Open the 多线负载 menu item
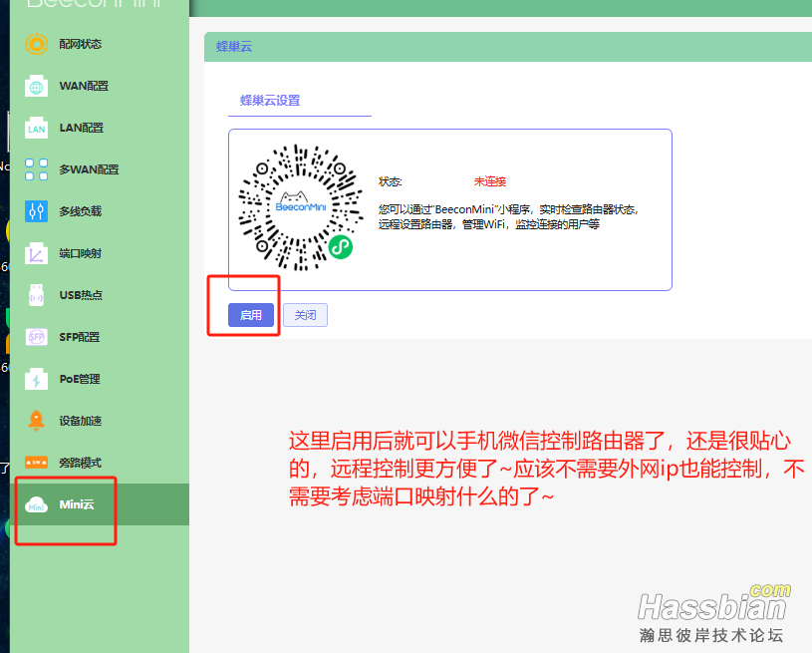Viewport: 812px width, 653px height. [100, 211]
